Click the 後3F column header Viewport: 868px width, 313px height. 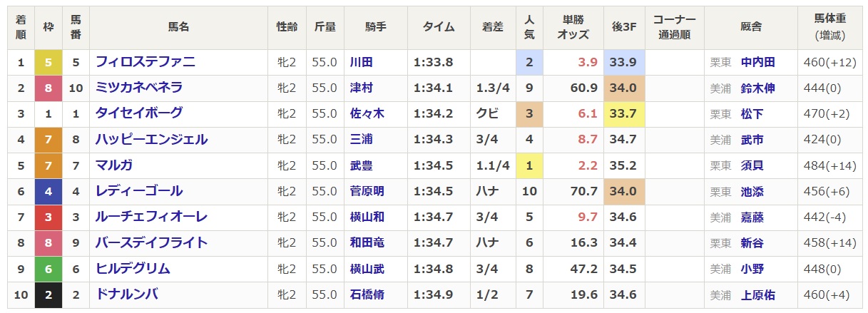pos(624,28)
